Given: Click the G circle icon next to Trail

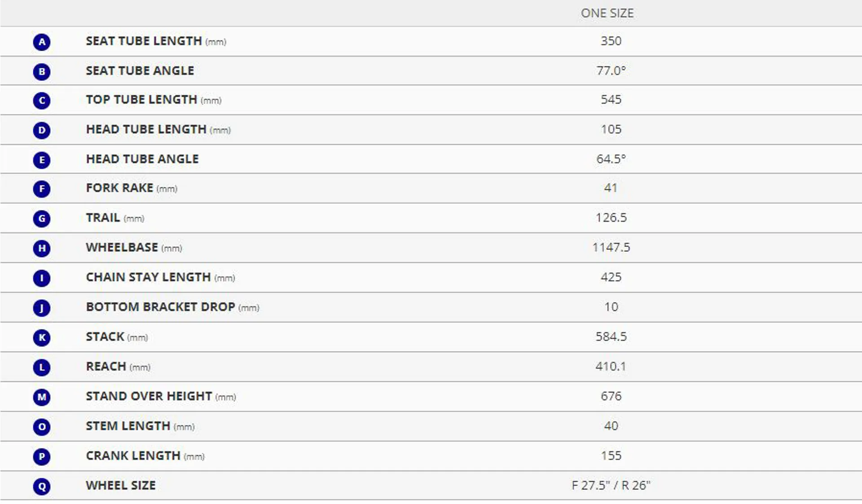Looking at the screenshot, I should click(x=42, y=219).
